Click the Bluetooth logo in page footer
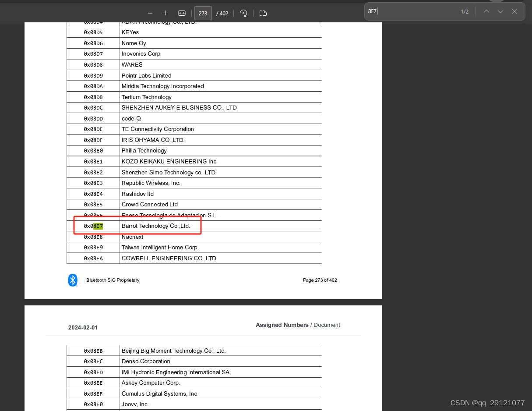This screenshot has height=411, width=532. pos(73,280)
